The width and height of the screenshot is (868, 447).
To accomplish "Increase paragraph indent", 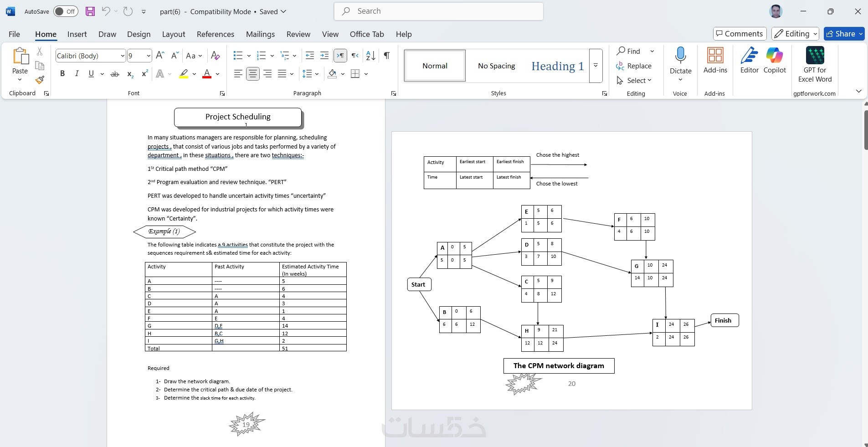I will pyautogui.click(x=324, y=56).
